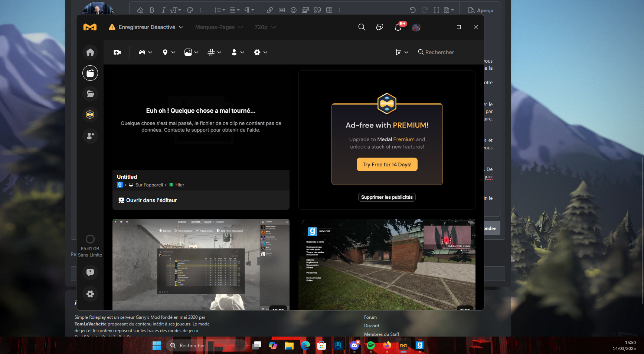Viewport: 644px width, 354px height.
Task: Expand the sort order dropdown
Action: pos(402,52)
